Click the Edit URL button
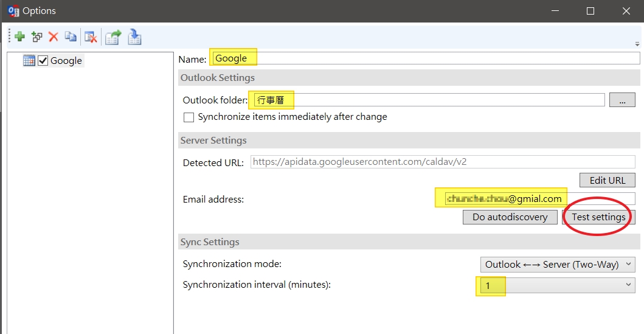644x334 pixels. [x=608, y=180]
